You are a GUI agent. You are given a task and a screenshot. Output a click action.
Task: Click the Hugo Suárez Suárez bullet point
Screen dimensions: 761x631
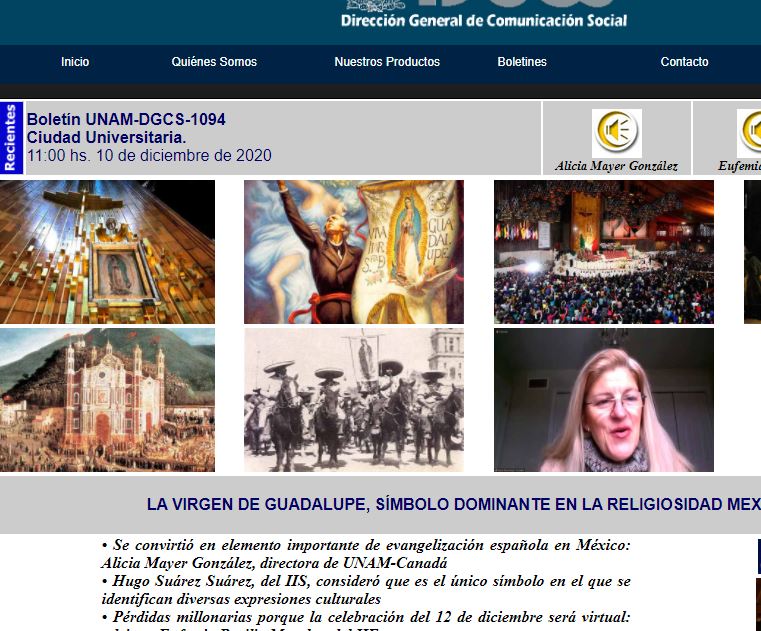365,590
